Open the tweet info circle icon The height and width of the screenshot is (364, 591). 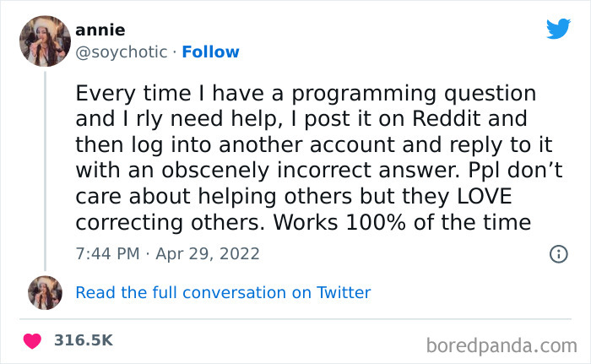558,253
